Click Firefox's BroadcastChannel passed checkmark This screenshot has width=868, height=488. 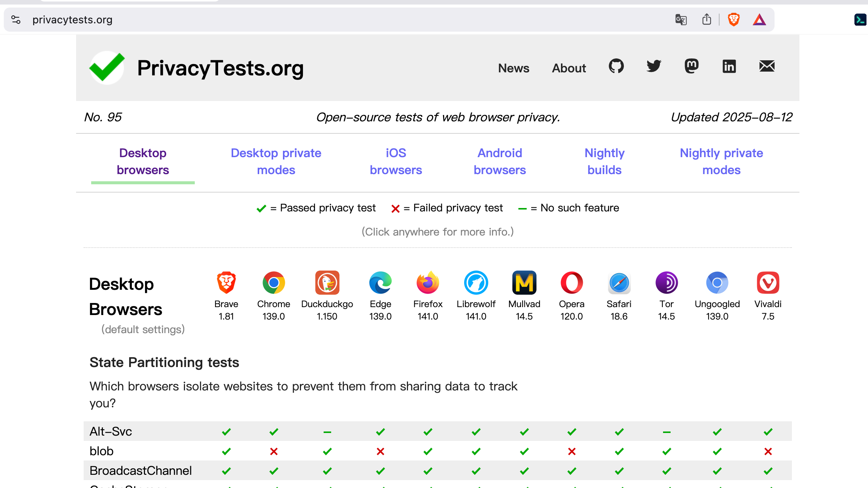pyautogui.click(x=428, y=471)
